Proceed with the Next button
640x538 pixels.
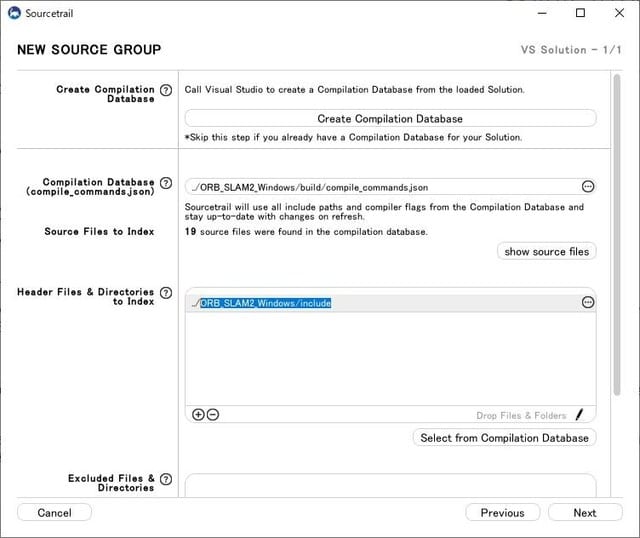[x=585, y=513]
